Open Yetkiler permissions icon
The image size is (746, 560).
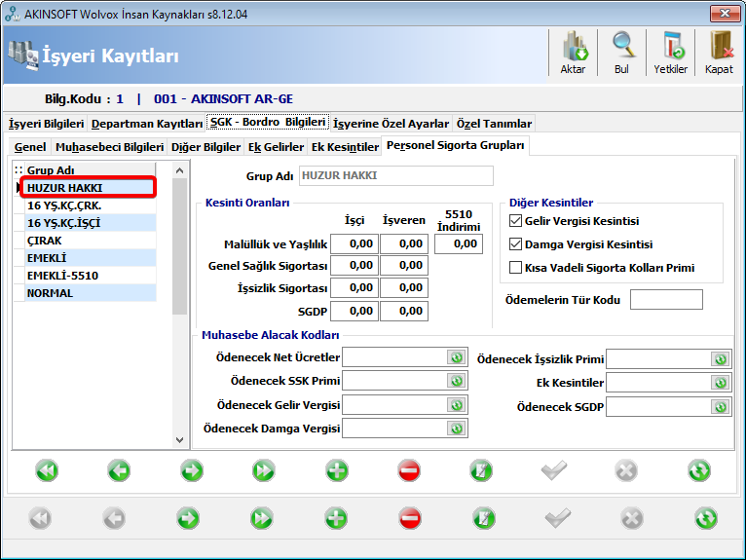point(670,53)
